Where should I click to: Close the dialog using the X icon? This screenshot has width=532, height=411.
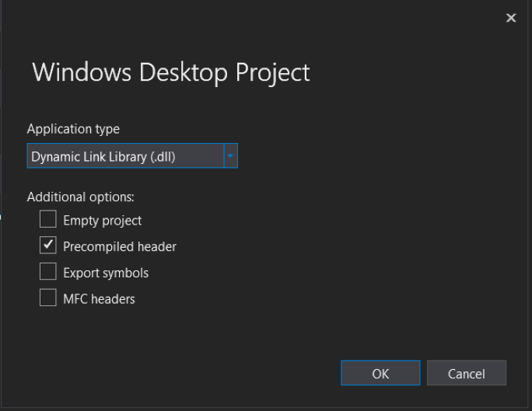click(x=511, y=18)
